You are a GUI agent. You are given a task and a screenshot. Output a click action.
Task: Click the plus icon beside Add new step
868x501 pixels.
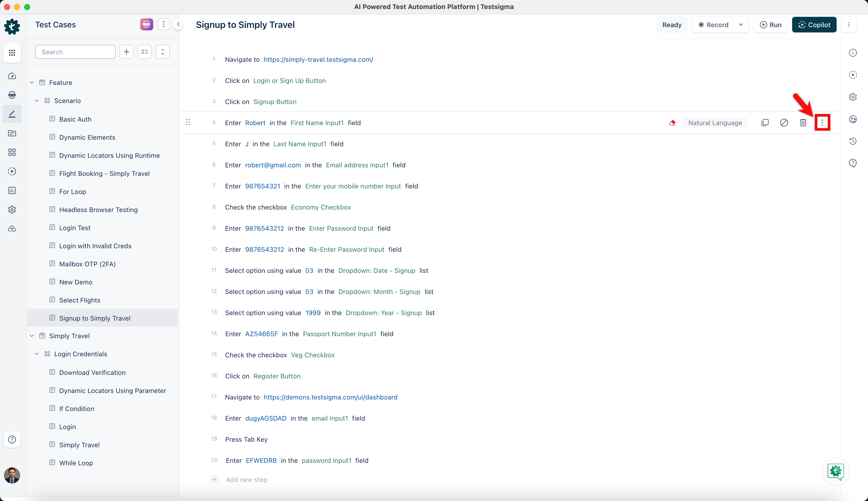(x=214, y=479)
